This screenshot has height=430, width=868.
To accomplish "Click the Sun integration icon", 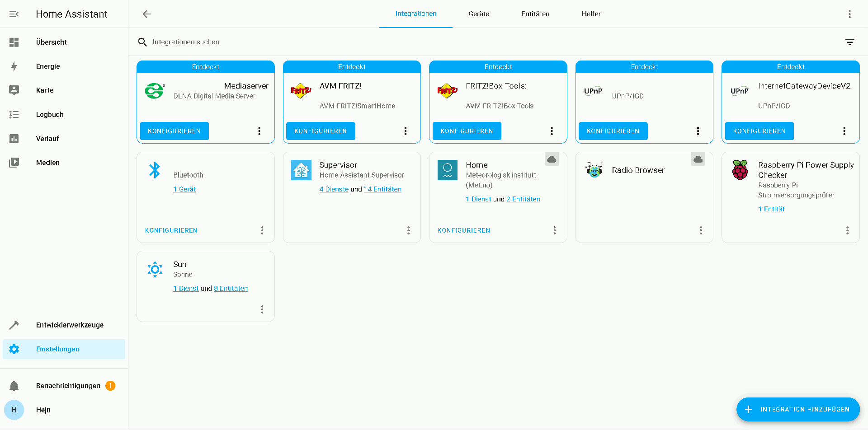I will coord(155,269).
